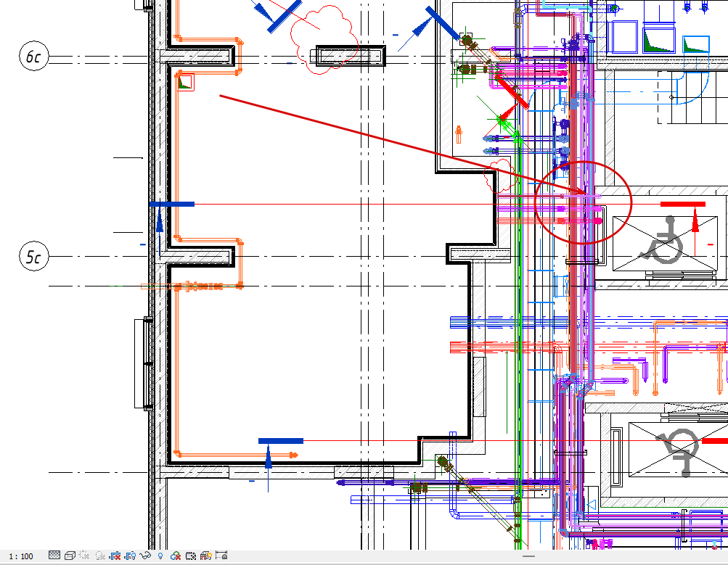Open Temporary View Properties icon

[x=190, y=556]
